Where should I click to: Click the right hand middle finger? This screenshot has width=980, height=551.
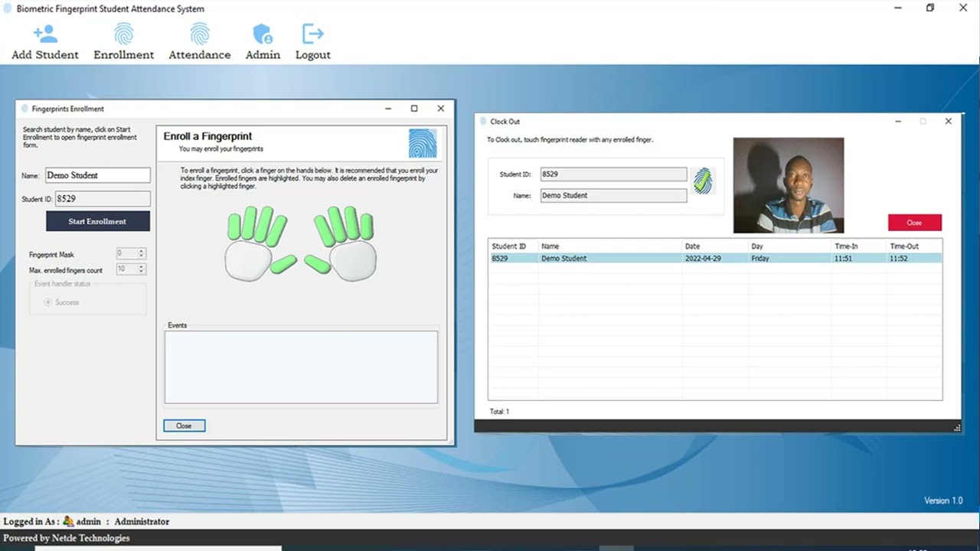[x=337, y=224]
